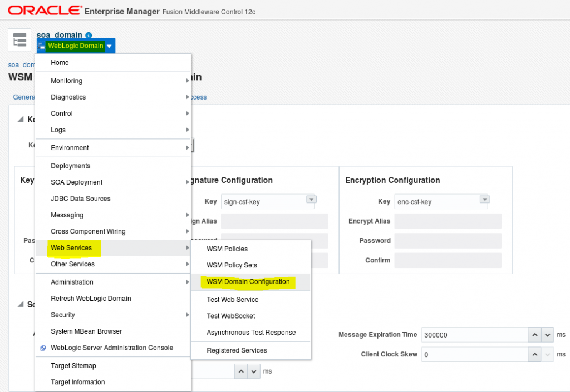Increase the bottom-left ms stepper value
570x392 pixels.
coord(240,371)
